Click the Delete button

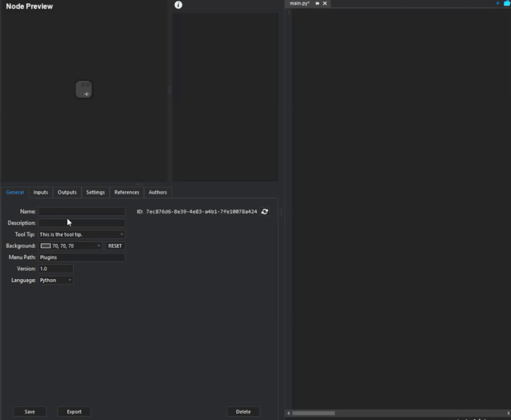243,412
